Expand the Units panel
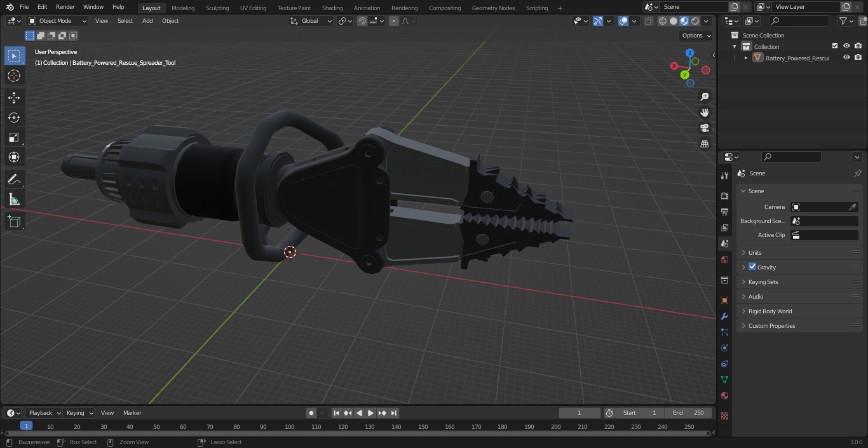Image resolution: width=868 pixels, height=448 pixels. click(x=799, y=253)
